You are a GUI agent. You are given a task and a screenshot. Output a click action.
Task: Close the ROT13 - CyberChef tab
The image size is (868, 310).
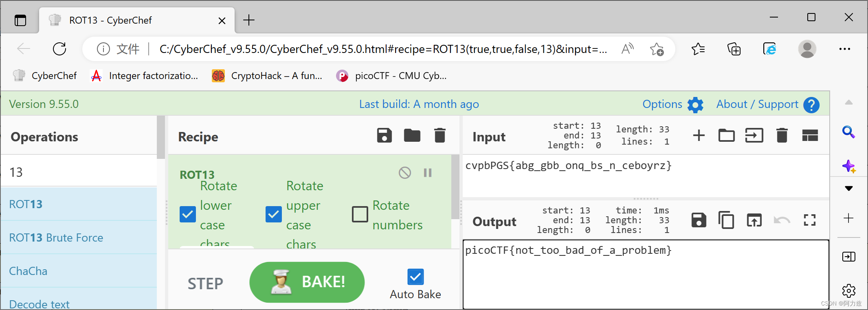(x=222, y=20)
